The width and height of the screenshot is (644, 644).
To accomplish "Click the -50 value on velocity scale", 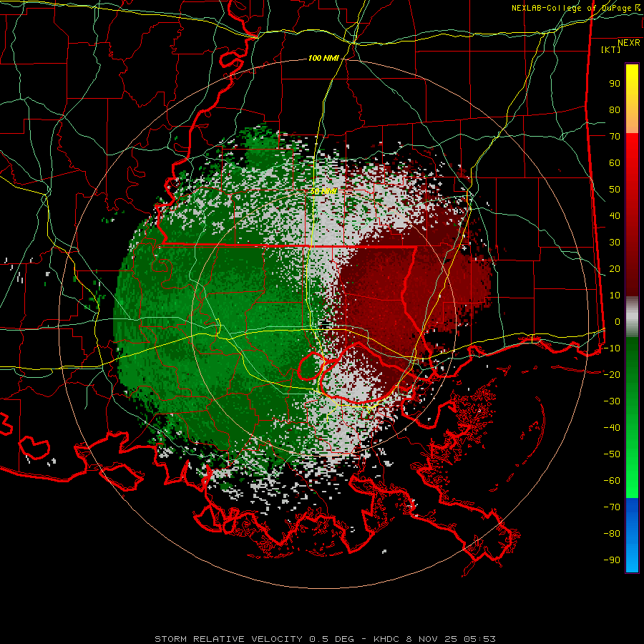I will (612, 454).
